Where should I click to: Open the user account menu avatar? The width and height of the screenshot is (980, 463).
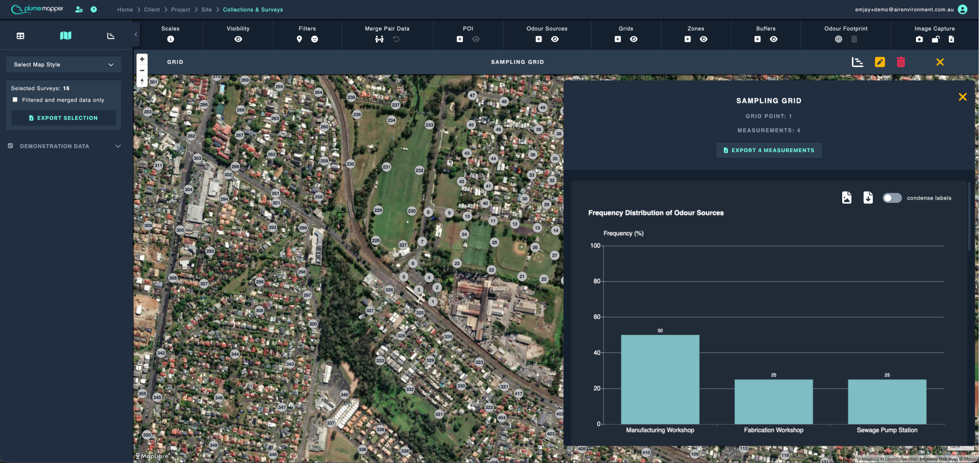(963, 9)
